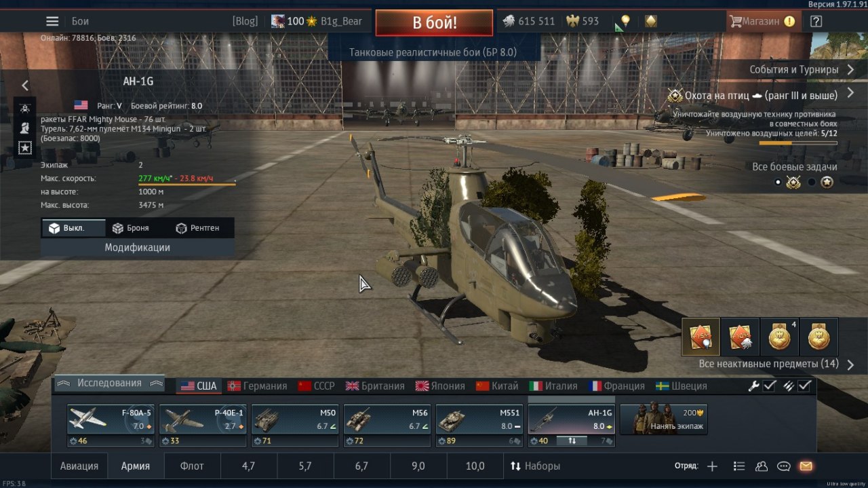
Task: Open the Модификации button
Action: tap(137, 248)
